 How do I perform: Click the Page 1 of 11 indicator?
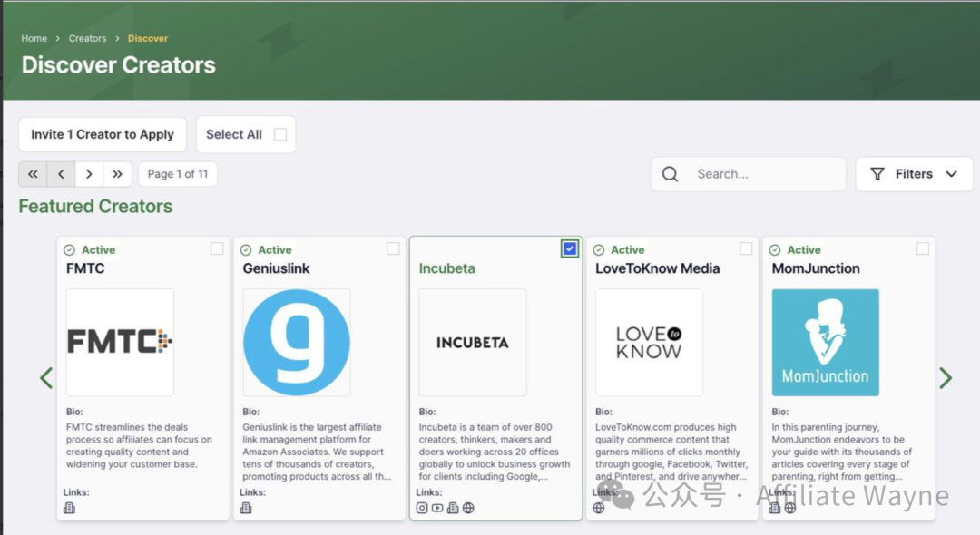(x=178, y=174)
